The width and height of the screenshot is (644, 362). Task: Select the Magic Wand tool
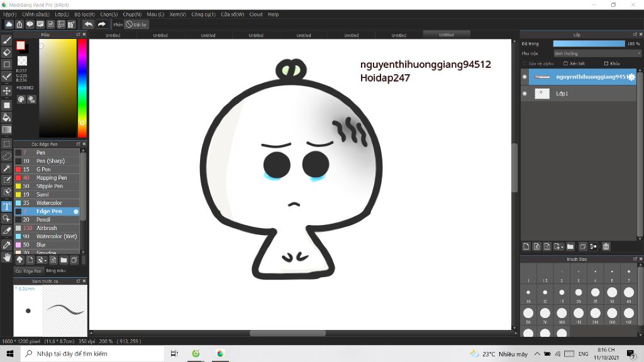click(x=6, y=168)
